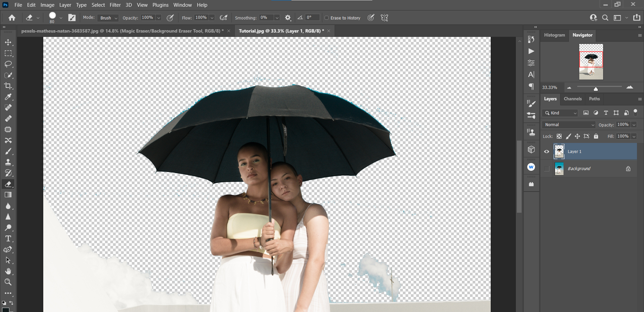The height and width of the screenshot is (312, 644).
Task: Open the Filter menu
Action: click(x=115, y=5)
